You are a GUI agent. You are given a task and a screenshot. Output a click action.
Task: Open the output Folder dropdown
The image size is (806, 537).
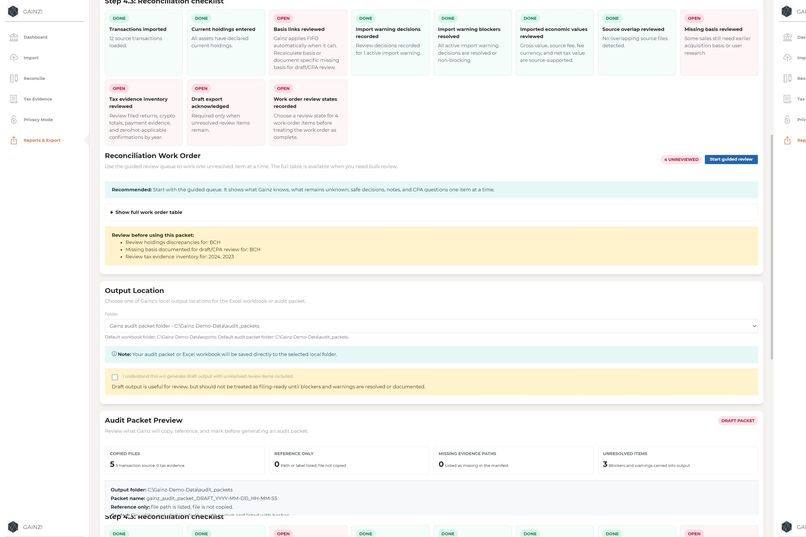(x=431, y=326)
